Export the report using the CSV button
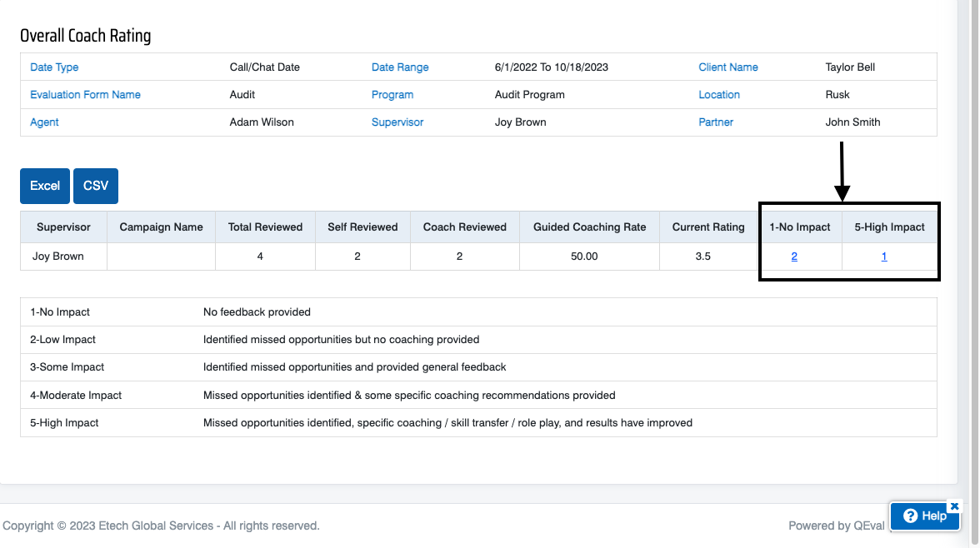The image size is (980, 548). 96,186
